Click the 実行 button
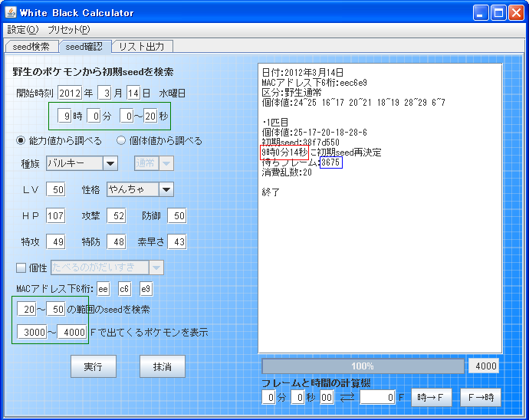This screenshot has width=529, height=420. coord(94,366)
